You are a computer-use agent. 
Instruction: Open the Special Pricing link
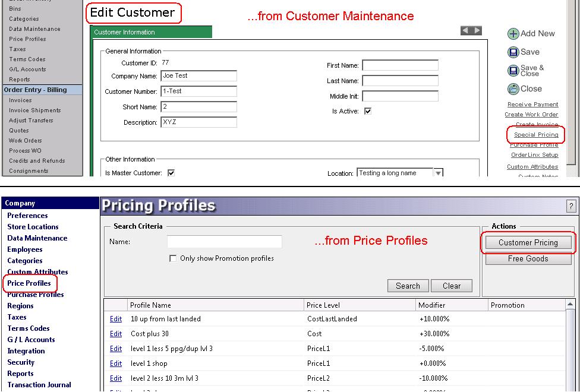(536, 135)
